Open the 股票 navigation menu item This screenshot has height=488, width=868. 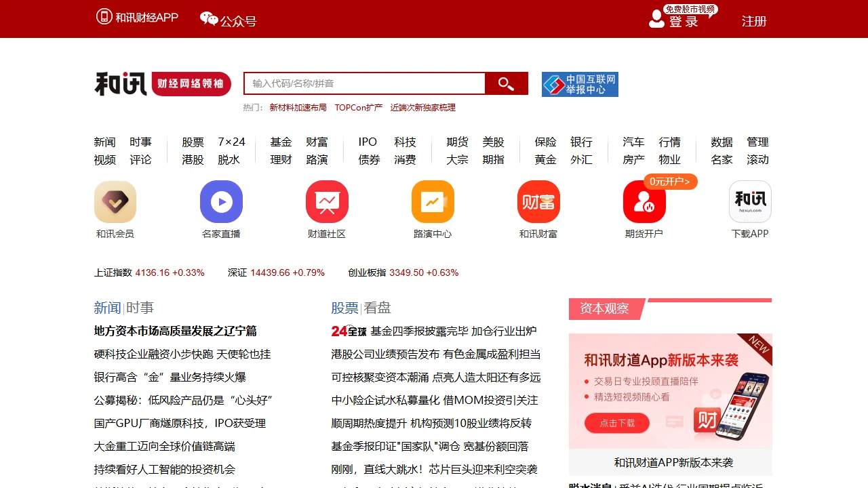click(192, 142)
